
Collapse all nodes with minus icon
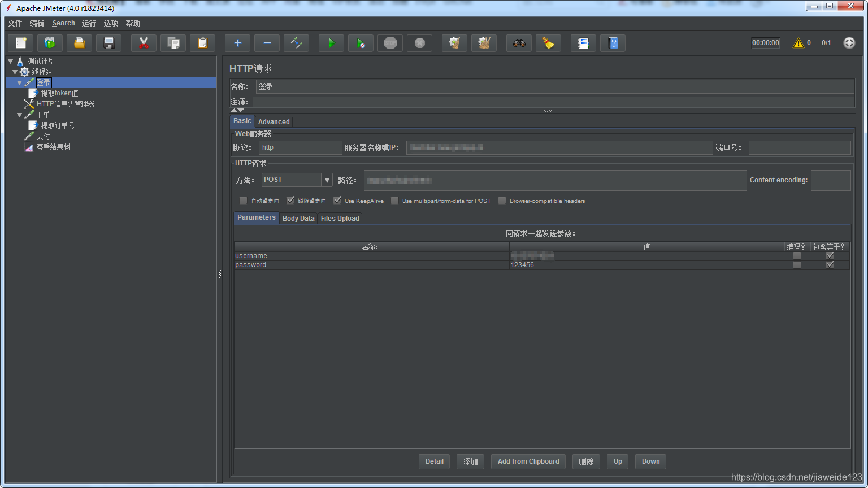click(x=267, y=43)
